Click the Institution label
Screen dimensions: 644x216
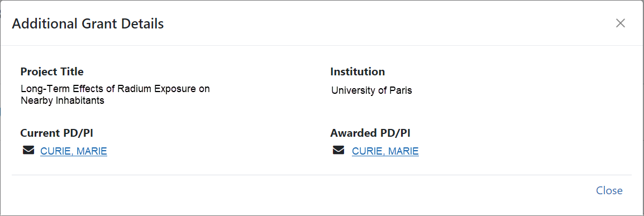(x=357, y=72)
